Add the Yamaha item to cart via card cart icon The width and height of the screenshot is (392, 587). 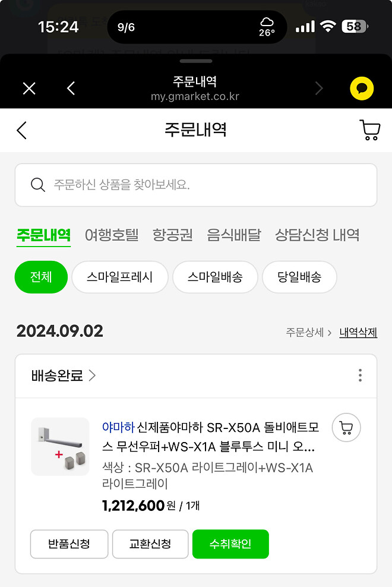(346, 427)
